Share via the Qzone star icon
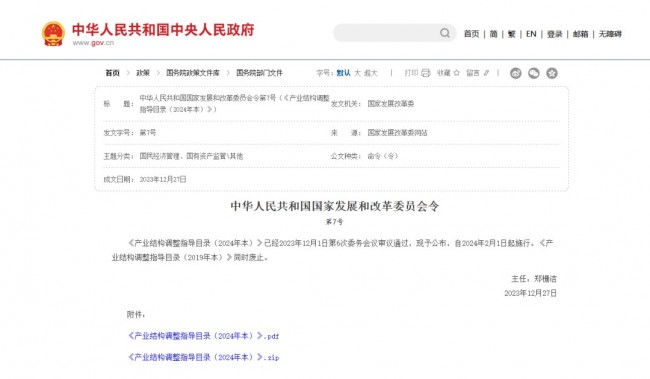The width and height of the screenshot is (650, 379). pyautogui.click(x=552, y=73)
